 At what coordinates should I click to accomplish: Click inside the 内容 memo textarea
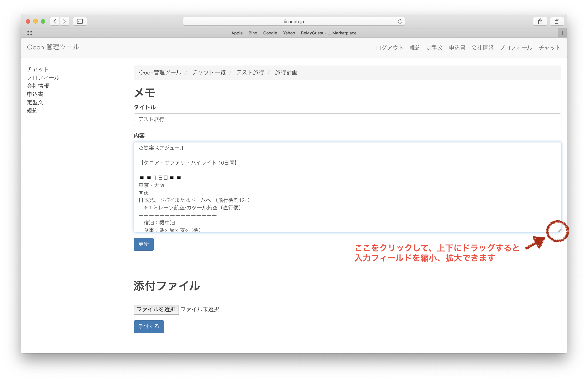(x=347, y=187)
